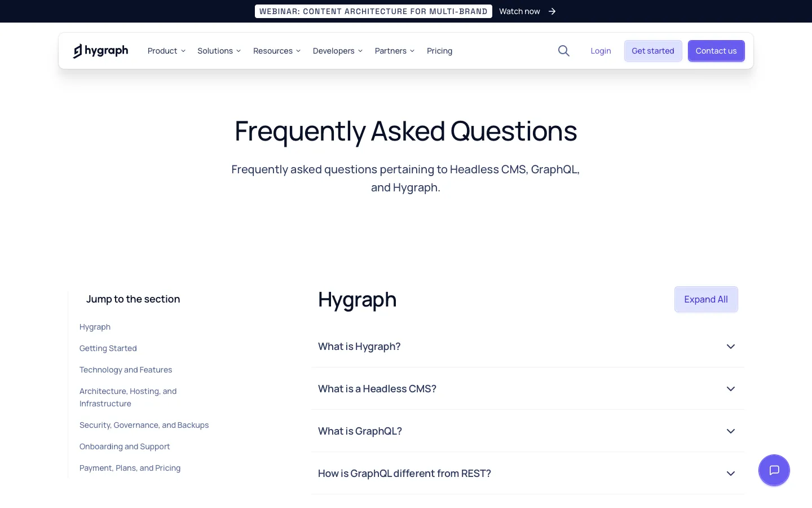Jump to the Hygraph section
Screen dimensions: 812x508
click(95, 327)
